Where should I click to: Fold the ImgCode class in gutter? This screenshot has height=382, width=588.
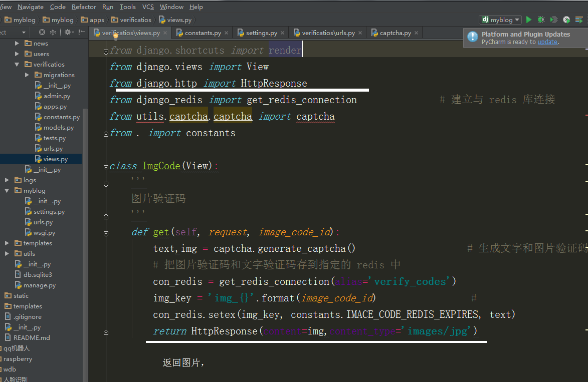point(106,166)
